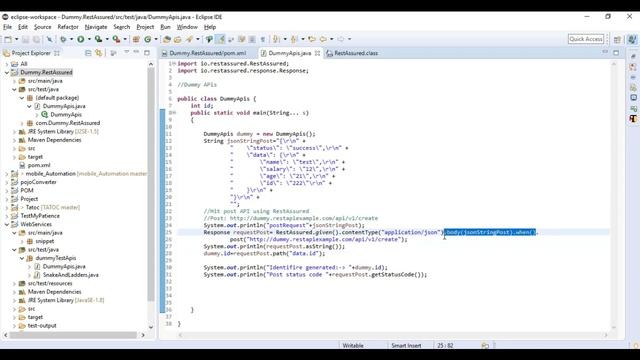Toggle the main method fold marker at line 8
This screenshot has width=640, height=360.
click(x=175, y=113)
